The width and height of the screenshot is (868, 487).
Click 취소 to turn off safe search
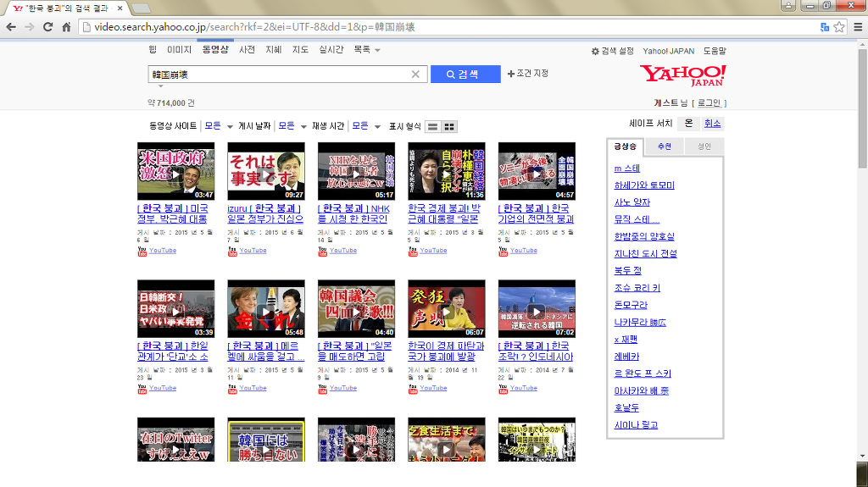point(712,124)
